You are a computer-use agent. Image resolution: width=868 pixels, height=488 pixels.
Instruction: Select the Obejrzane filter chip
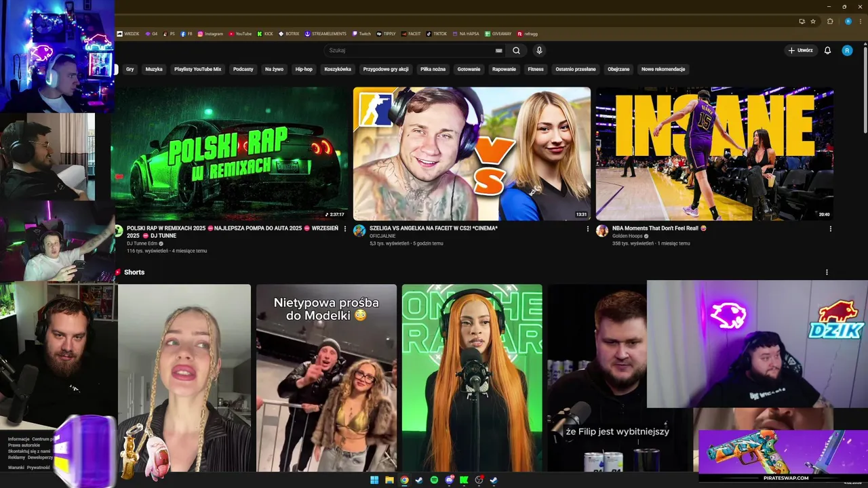click(x=618, y=69)
